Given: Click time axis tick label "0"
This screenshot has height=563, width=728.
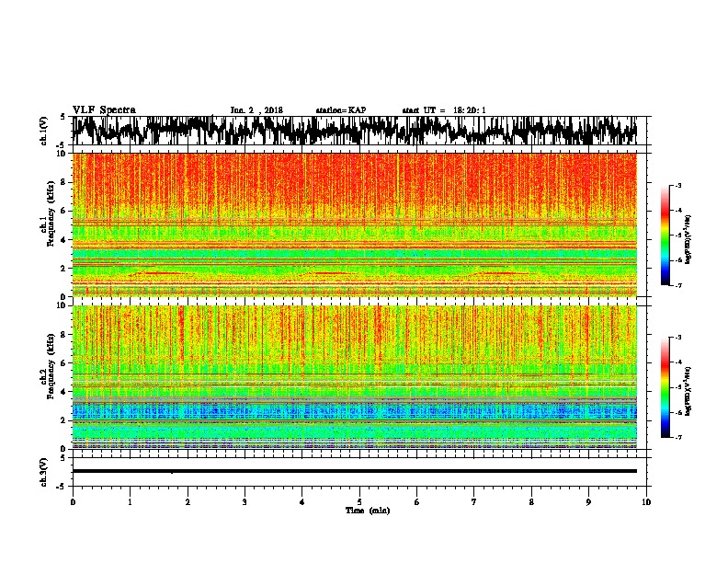Looking at the screenshot, I should (x=73, y=502).
